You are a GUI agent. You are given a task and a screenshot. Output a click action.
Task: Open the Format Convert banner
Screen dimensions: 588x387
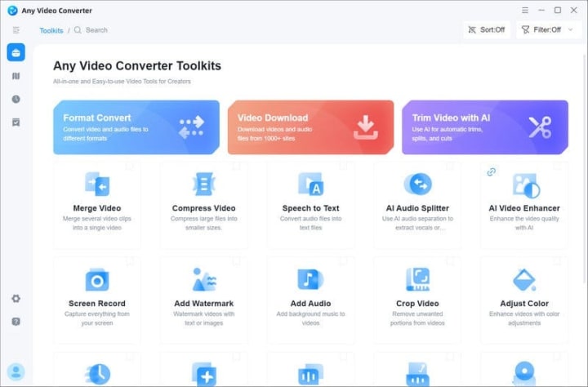pyautogui.click(x=136, y=127)
